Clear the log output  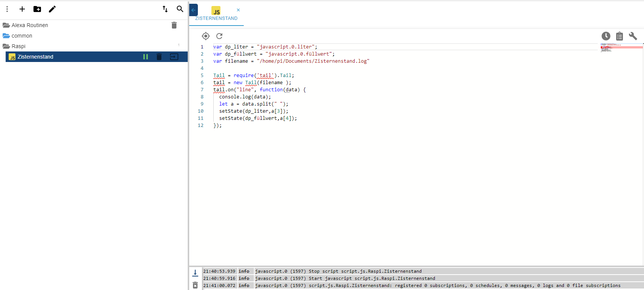[x=195, y=285]
